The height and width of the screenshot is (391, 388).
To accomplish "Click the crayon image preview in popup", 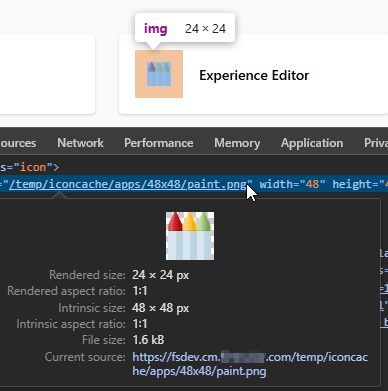I will coord(190,236).
